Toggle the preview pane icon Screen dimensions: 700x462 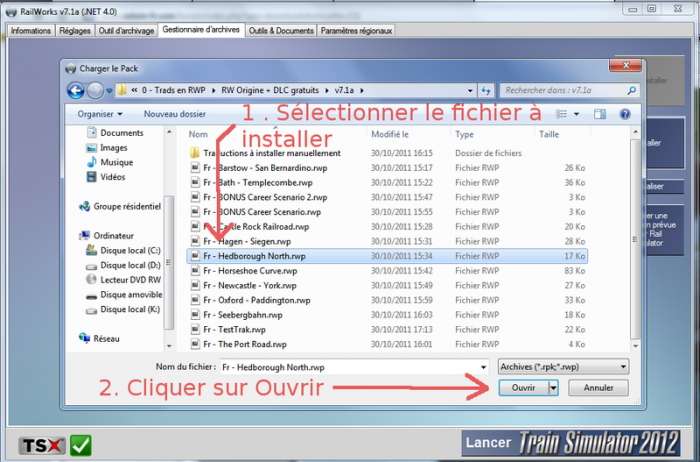pos(600,114)
